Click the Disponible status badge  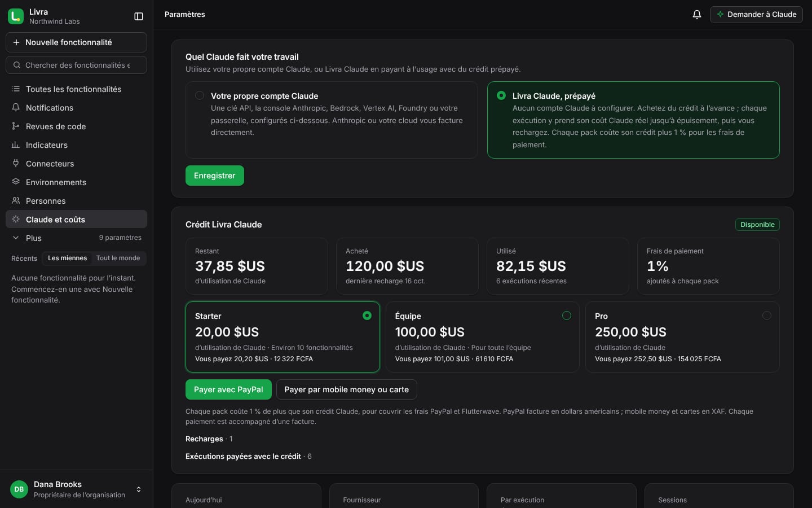pos(757,225)
